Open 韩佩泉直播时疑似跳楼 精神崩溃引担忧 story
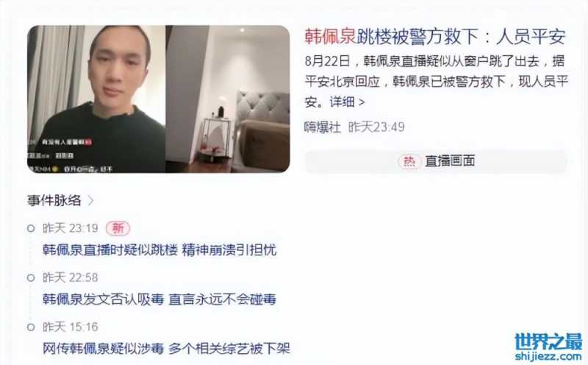The image size is (588, 365). pyautogui.click(x=159, y=250)
